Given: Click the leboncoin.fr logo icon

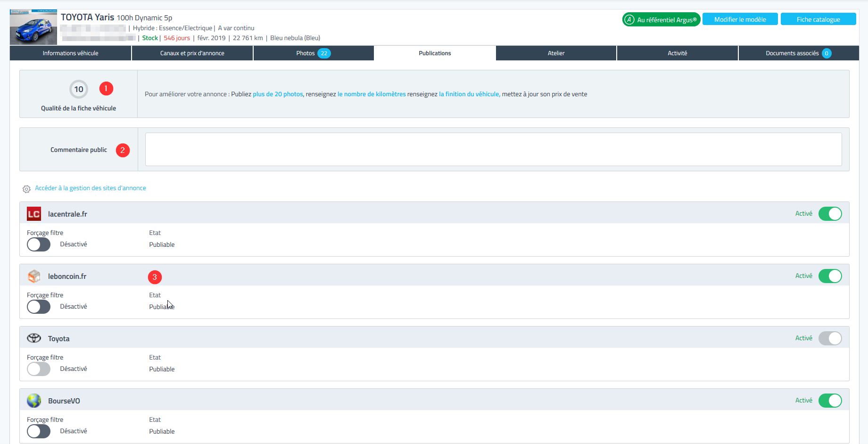Looking at the screenshot, I should click(34, 276).
